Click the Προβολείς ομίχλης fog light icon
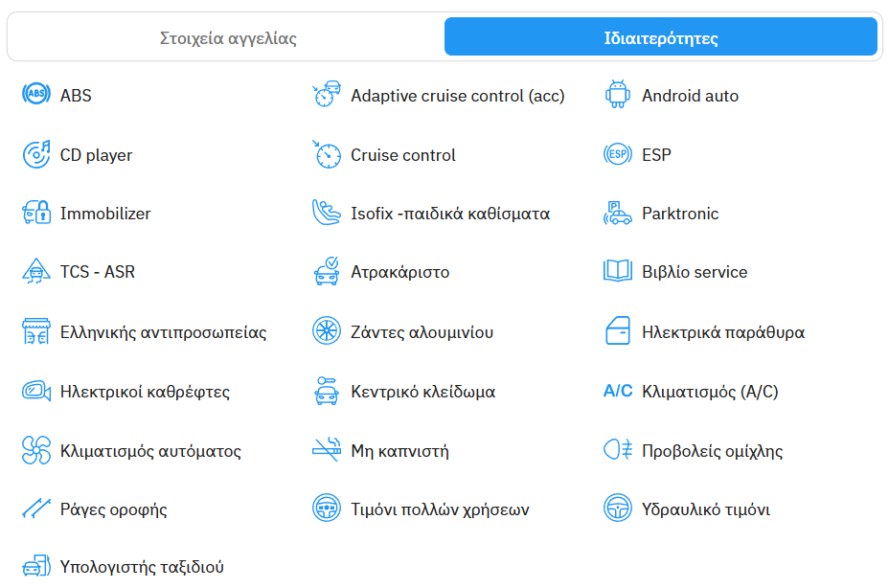 (x=618, y=450)
